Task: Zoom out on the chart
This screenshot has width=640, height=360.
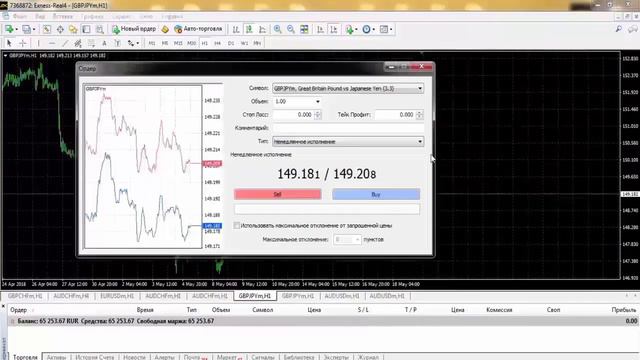Action: (x=291, y=29)
